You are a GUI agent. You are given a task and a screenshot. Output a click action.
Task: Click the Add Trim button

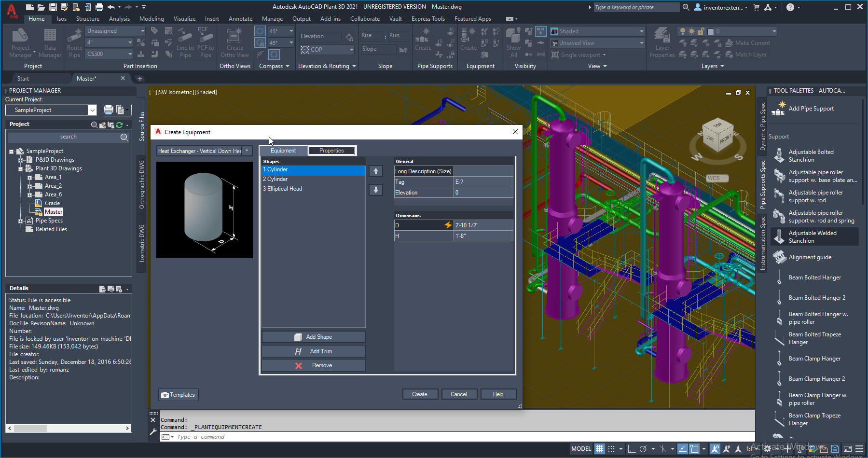[x=314, y=351]
